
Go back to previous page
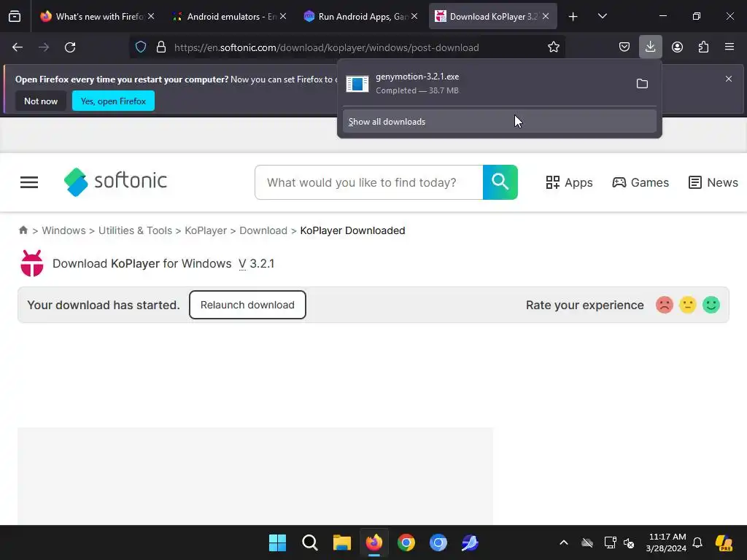18,47
